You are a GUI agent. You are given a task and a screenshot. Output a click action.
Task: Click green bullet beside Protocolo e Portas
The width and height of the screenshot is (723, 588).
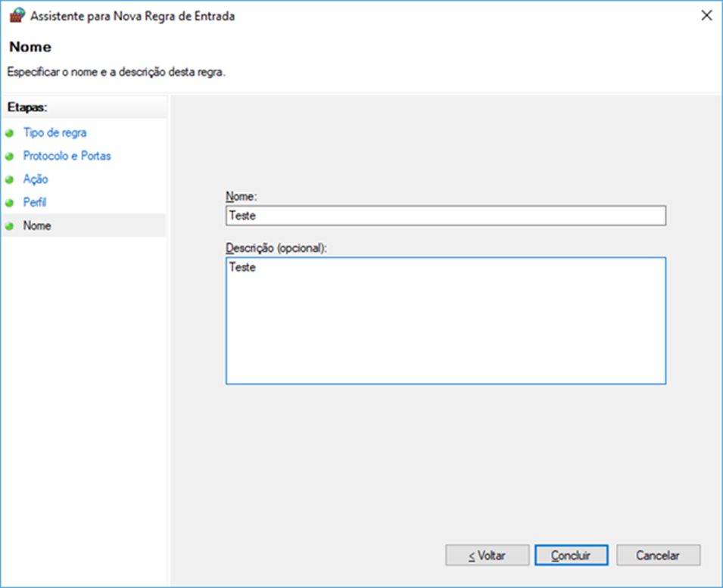coord(9,156)
